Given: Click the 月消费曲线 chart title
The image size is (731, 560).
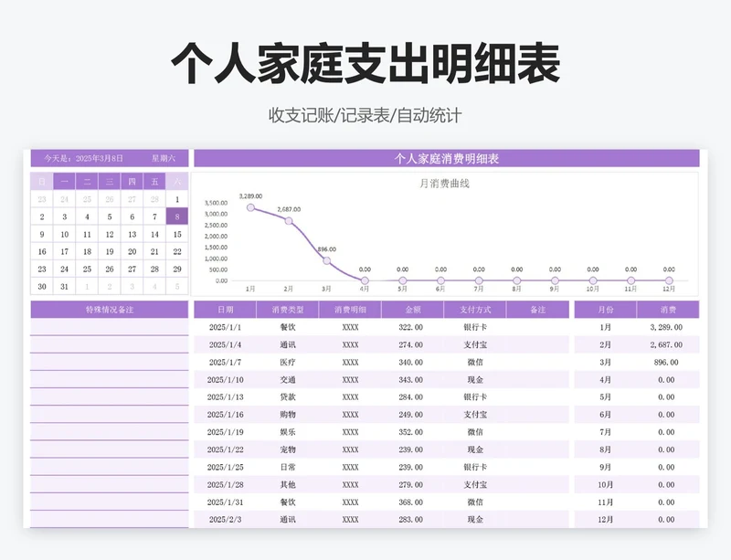Looking at the screenshot, I should 444,184.
